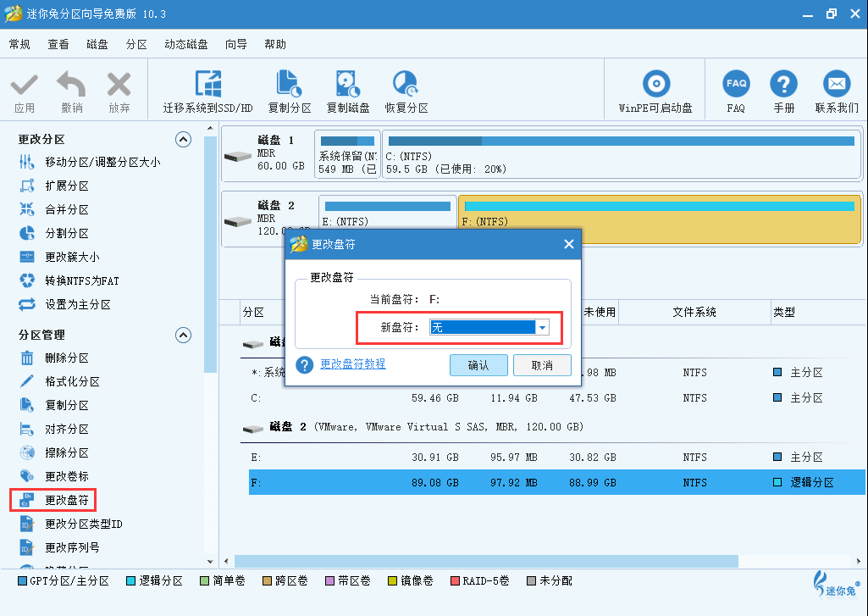The height and width of the screenshot is (616, 868).
Task: Open the 分区 menu
Action: coord(136,44)
